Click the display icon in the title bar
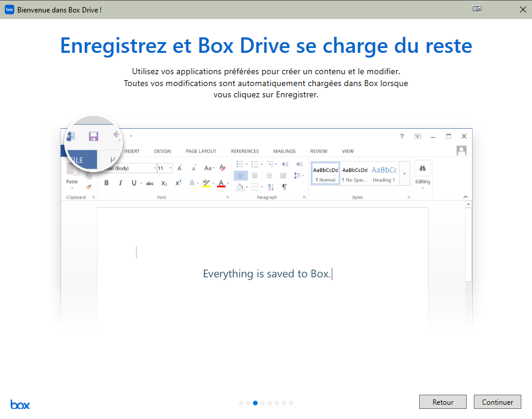 click(477, 8)
